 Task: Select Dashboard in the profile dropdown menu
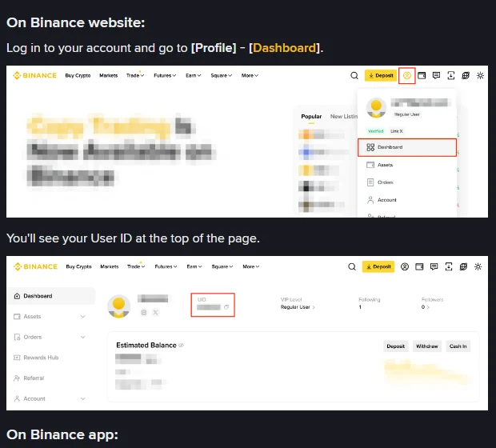[x=407, y=147]
